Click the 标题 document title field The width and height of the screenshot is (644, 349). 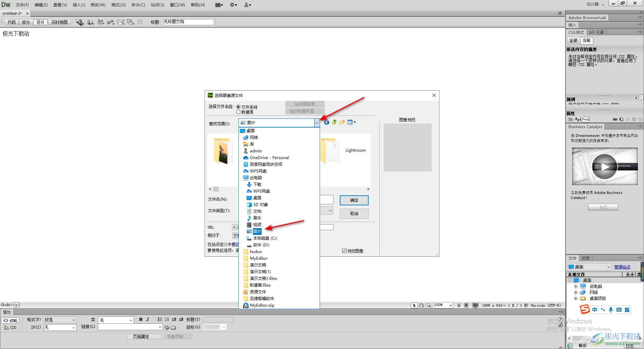click(189, 22)
